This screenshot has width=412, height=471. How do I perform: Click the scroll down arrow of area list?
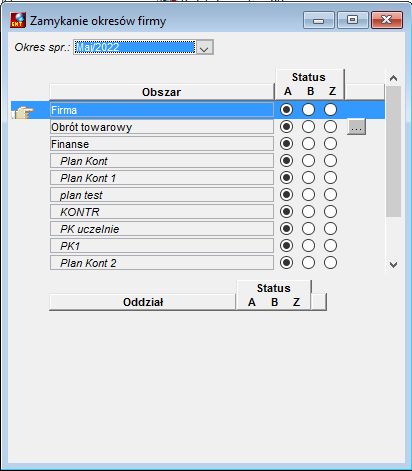[x=393, y=265]
